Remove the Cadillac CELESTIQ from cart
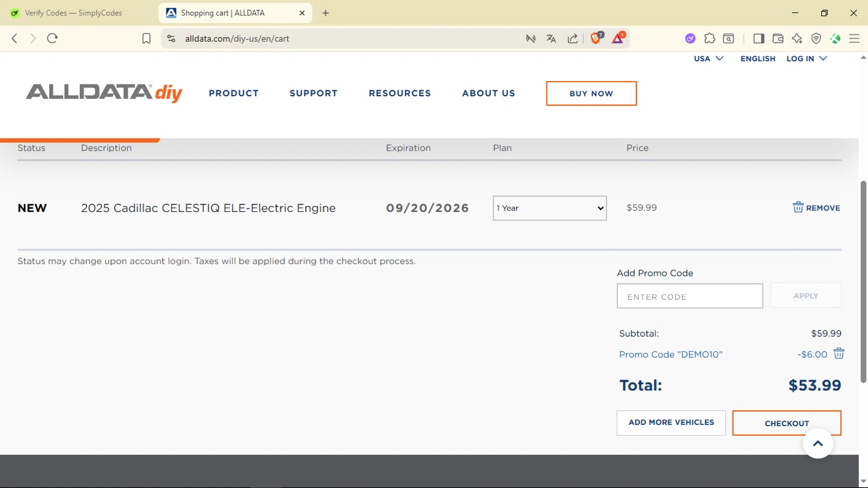The image size is (868, 488). click(816, 208)
